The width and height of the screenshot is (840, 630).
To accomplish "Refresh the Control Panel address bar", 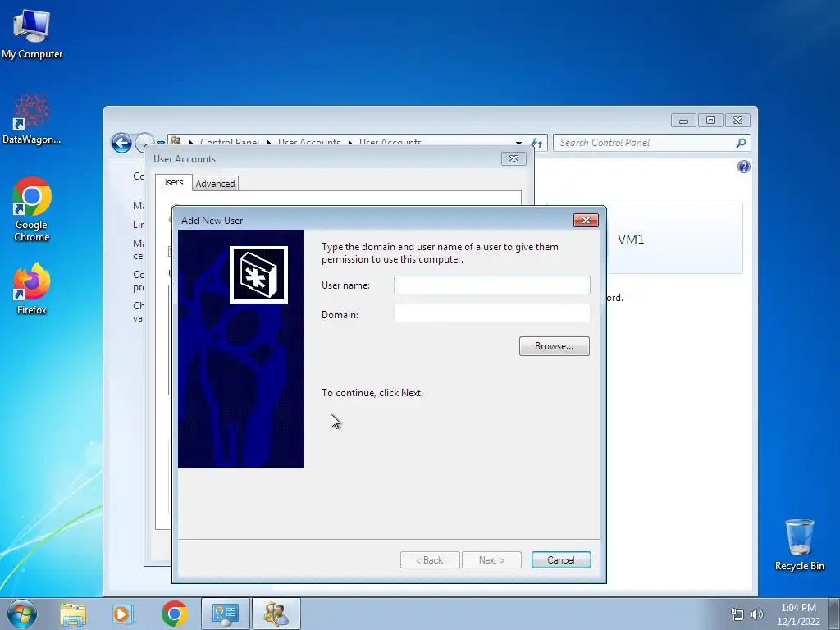I will [x=537, y=143].
